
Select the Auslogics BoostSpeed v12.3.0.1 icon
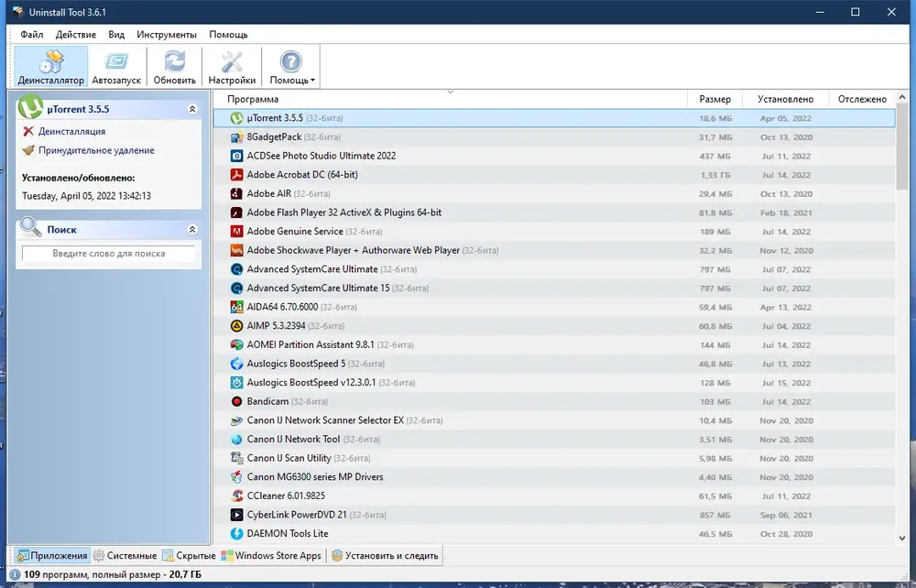pos(236,383)
